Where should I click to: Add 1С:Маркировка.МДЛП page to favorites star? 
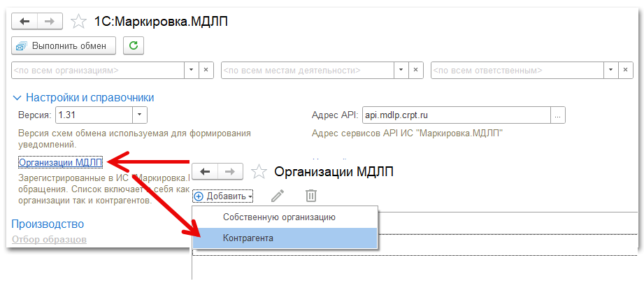[x=78, y=22]
